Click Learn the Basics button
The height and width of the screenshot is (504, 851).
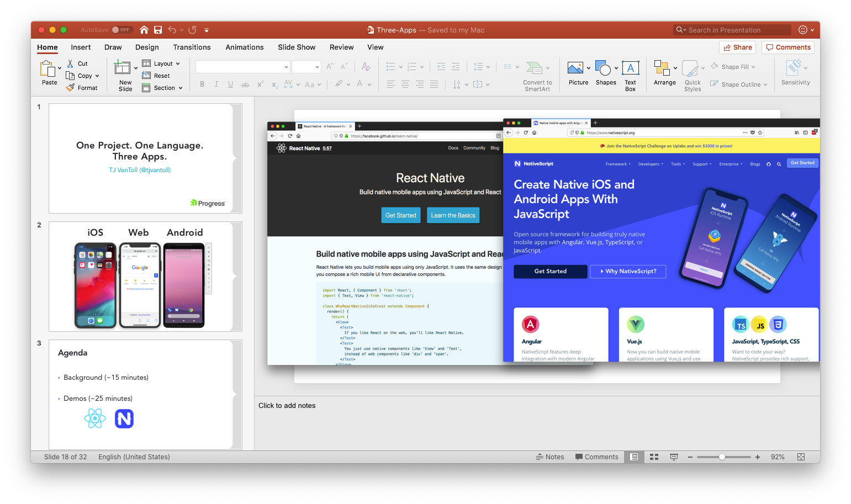click(x=453, y=215)
